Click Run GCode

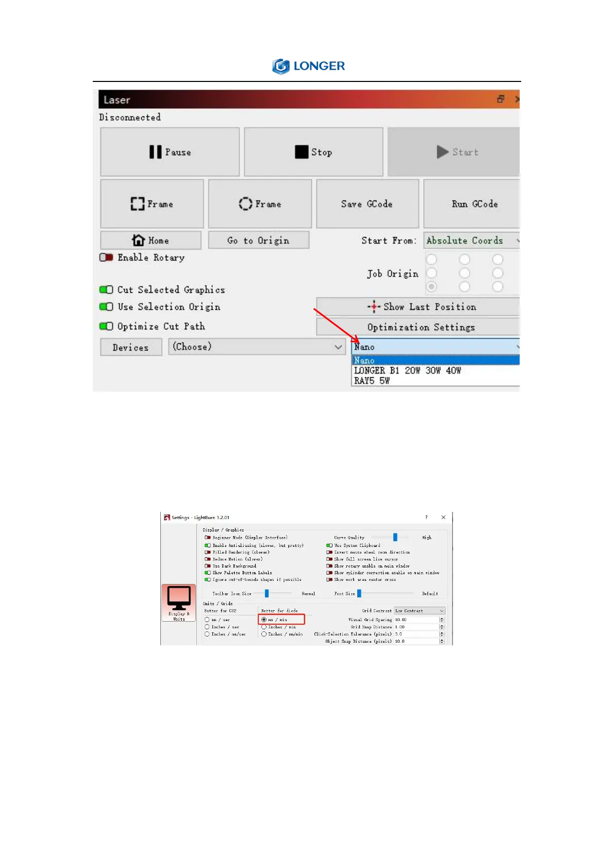472,204
